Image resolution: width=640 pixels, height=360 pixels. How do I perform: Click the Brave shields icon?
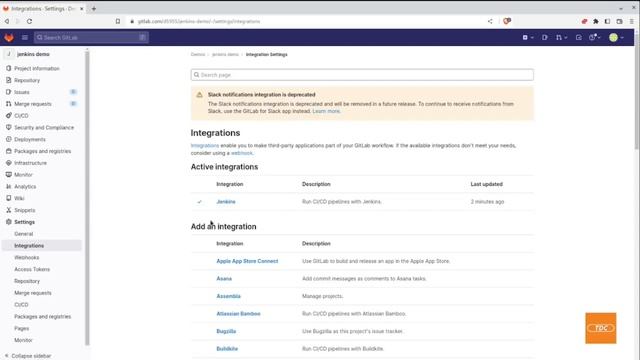[507, 21]
